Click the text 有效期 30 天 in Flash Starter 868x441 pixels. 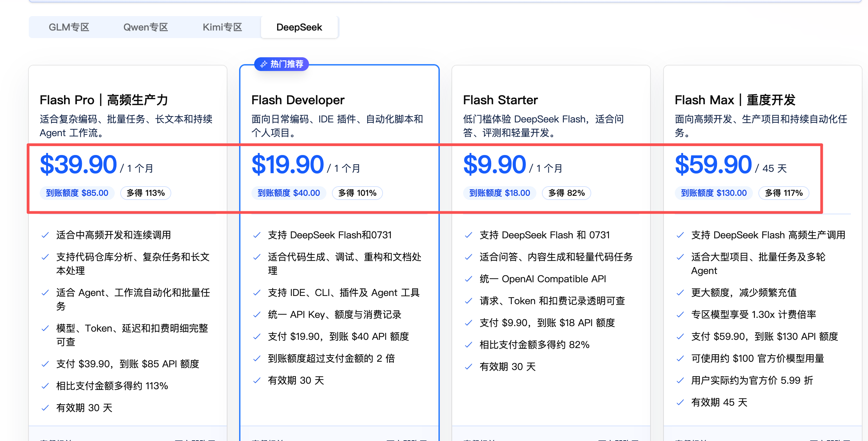click(508, 367)
